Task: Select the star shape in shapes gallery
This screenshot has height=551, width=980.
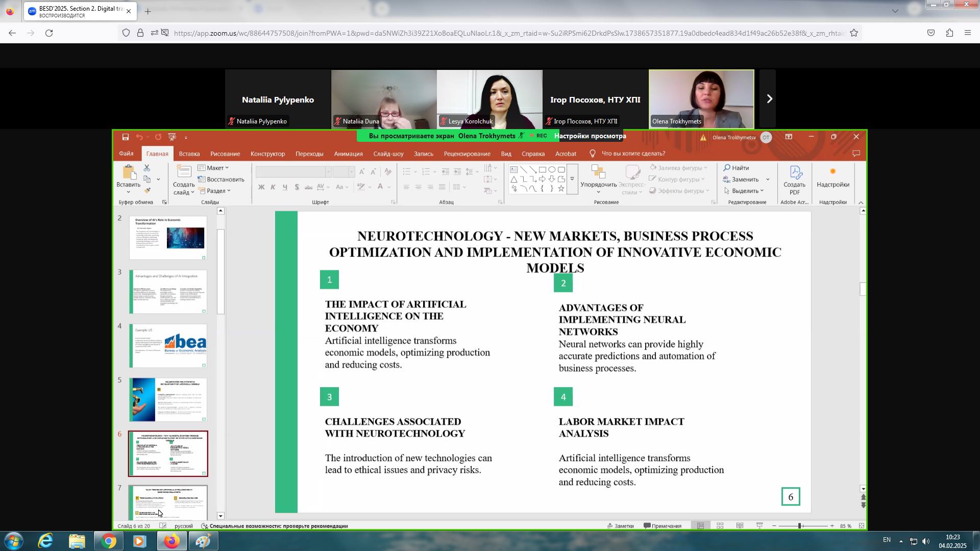Action: 561,189
